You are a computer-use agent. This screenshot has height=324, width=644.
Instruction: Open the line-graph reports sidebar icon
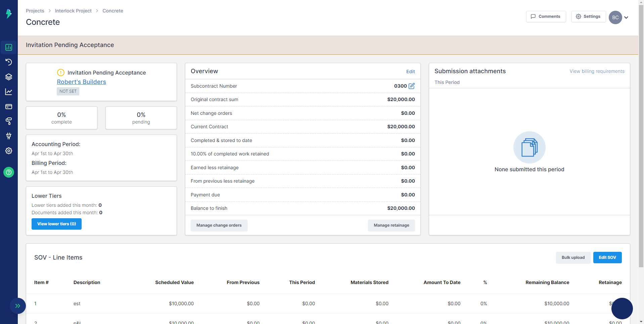point(9,92)
